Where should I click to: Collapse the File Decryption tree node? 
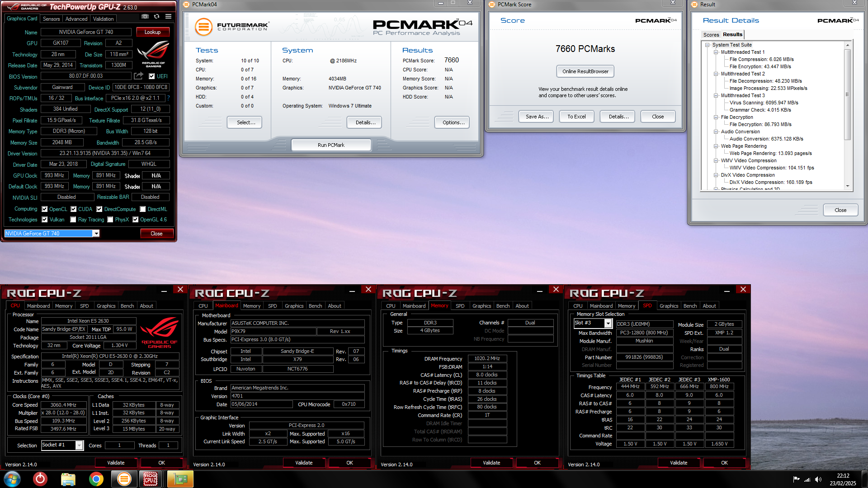(716, 117)
